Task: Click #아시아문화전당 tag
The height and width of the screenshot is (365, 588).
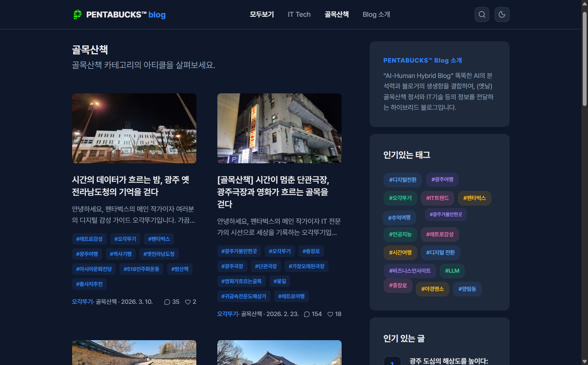Action: (94, 269)
